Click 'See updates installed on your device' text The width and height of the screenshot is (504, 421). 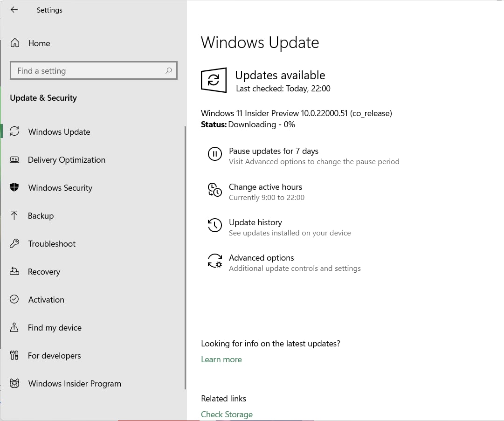290,233
